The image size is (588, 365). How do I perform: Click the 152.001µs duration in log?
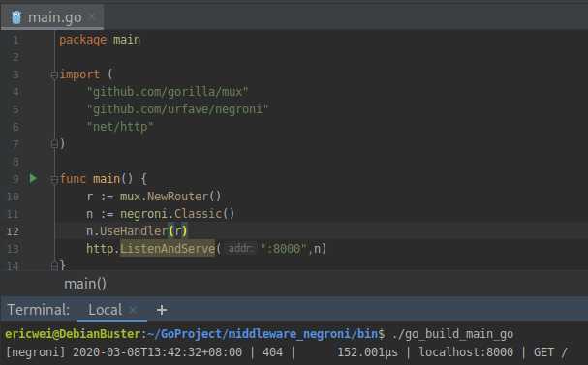click(367, 352)
